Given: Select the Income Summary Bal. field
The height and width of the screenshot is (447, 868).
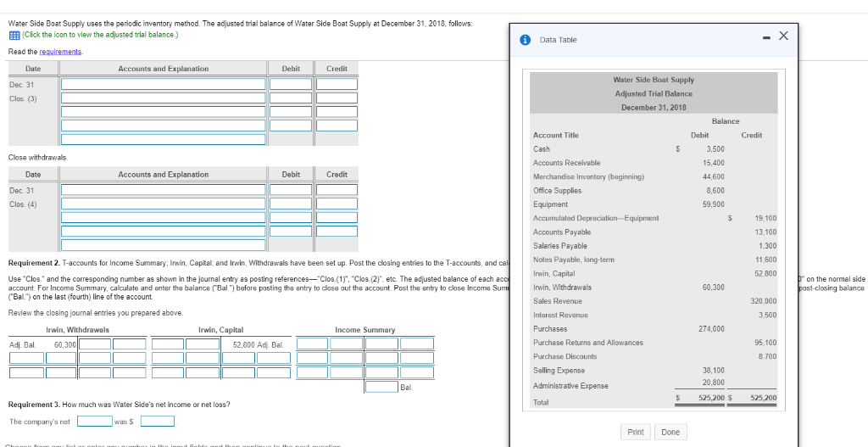Looking at the screenshot, I should pos(381,387).
